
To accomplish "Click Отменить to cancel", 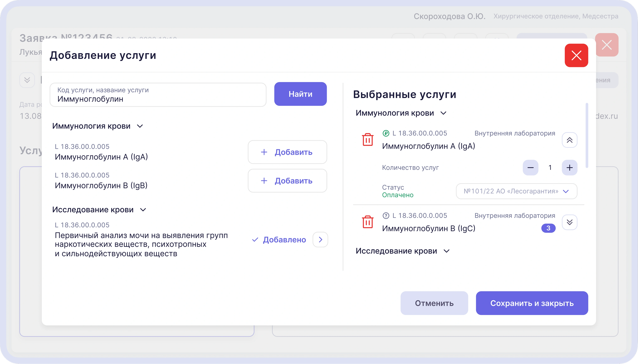I will (x=434, y=303).
